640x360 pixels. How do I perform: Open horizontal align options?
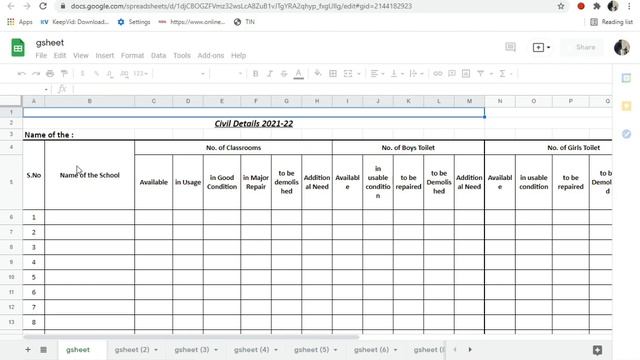pyautogui.click(x=377, y=73)
